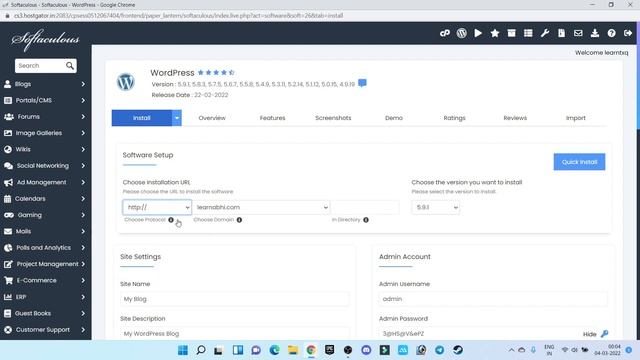This screenshot has width=640, height=360.
Task: Click the logout icon in toolbar
Action: pyautogui.click(x=628, y=33)
